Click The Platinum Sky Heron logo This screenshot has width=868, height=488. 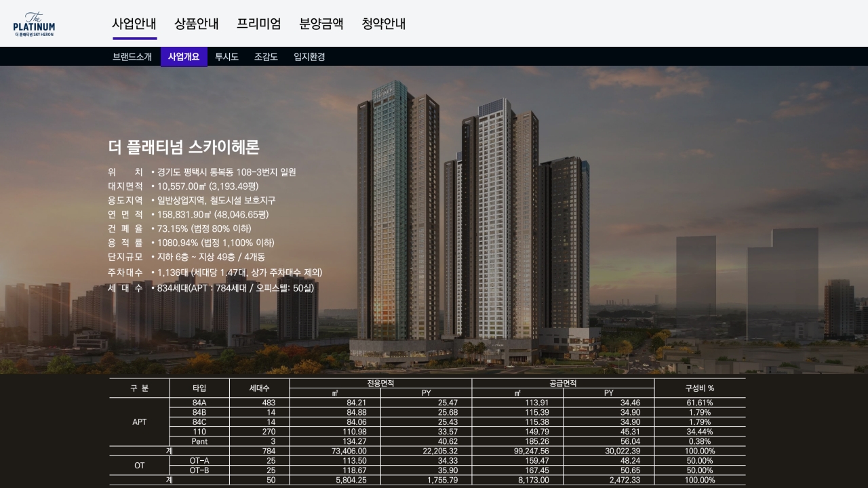tap(34, 24)
